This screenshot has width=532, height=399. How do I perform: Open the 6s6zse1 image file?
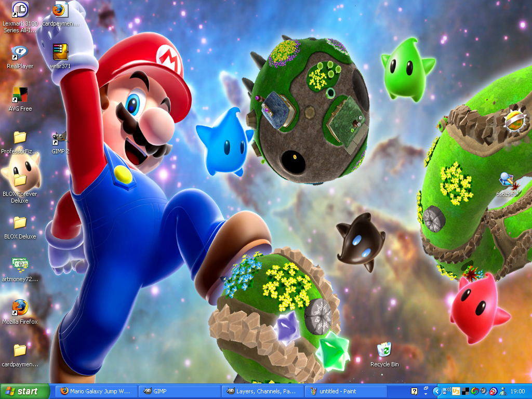[x=506, y=180]
